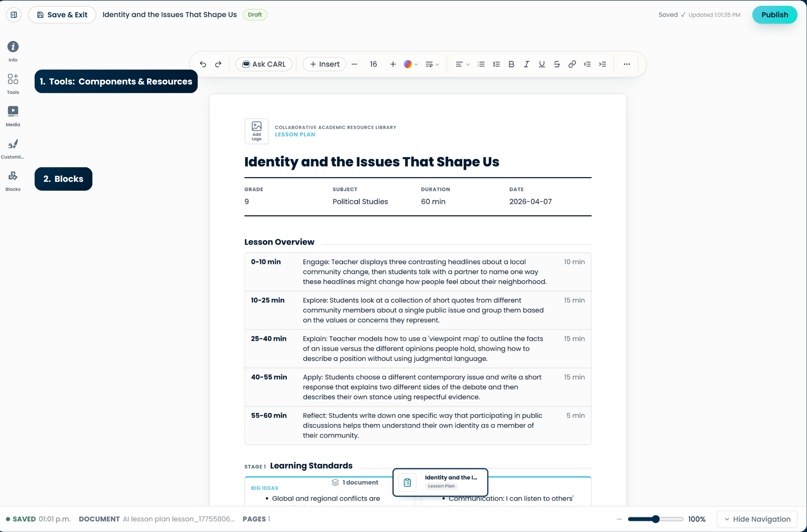The image size is (807, 532).
Task: Click the date 2026-04-07
Action: tap(530, 202)
